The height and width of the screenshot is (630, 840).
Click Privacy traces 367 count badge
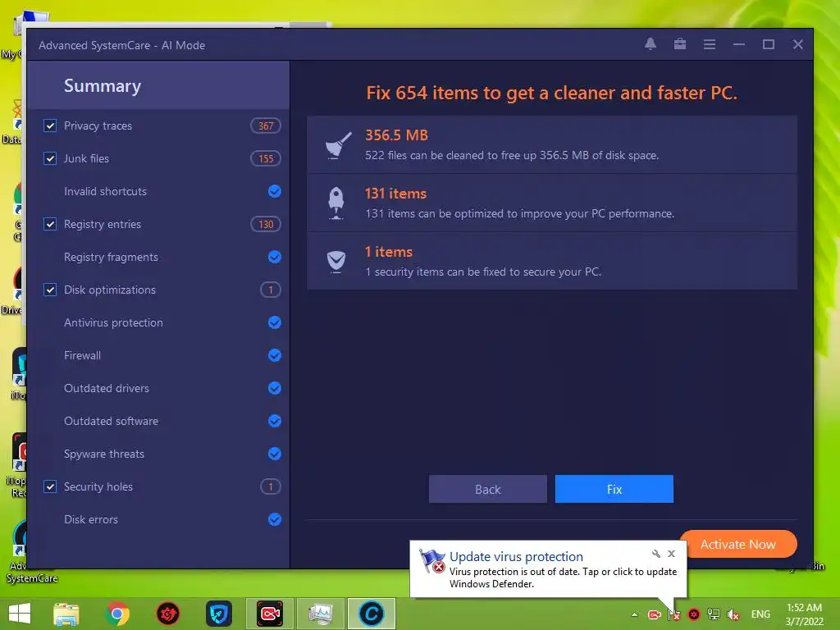pos(266,126)
